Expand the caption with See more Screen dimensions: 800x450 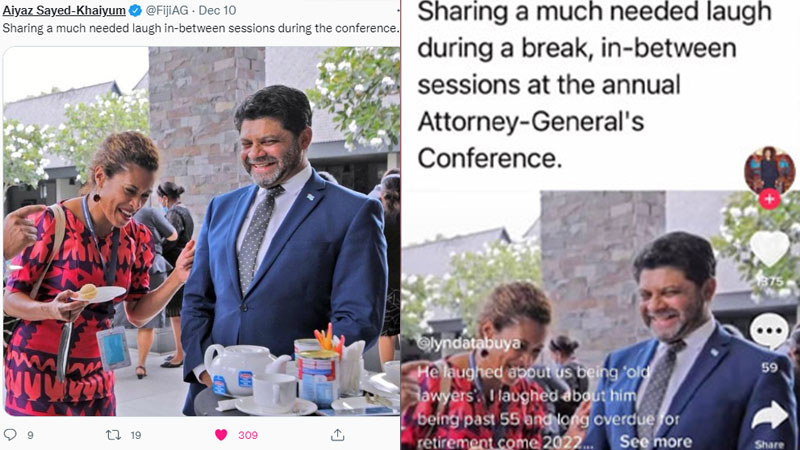(656, 441)
